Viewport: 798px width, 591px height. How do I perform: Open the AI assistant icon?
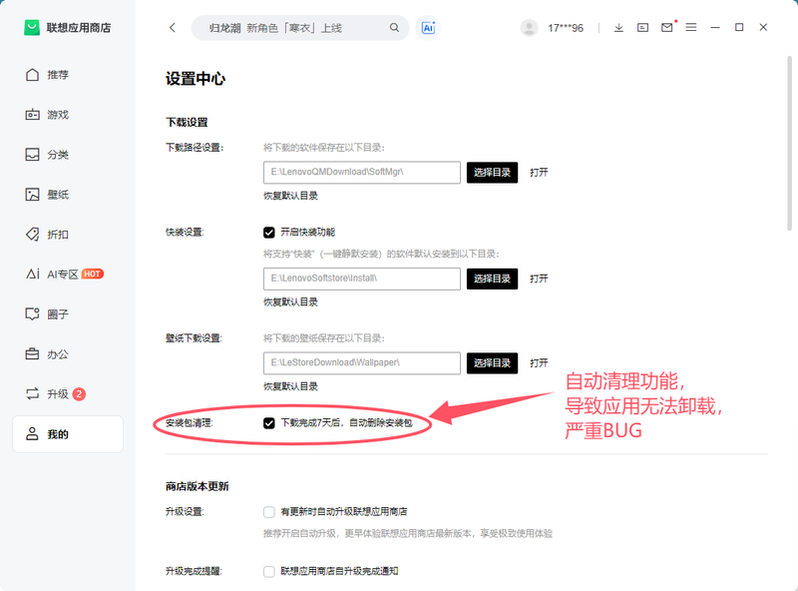click(x=428, y=27)
